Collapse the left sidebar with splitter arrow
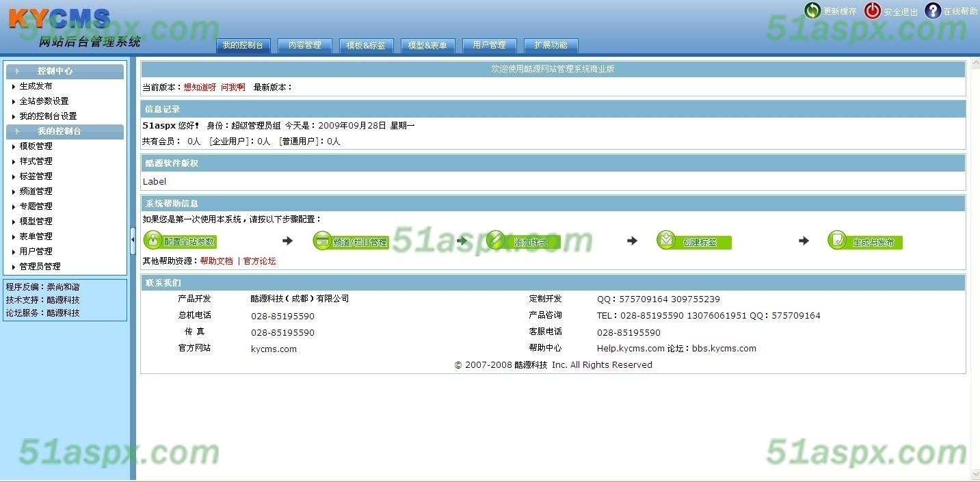The height and width of the screenshot is (482, 980). (x=133, y=240)
